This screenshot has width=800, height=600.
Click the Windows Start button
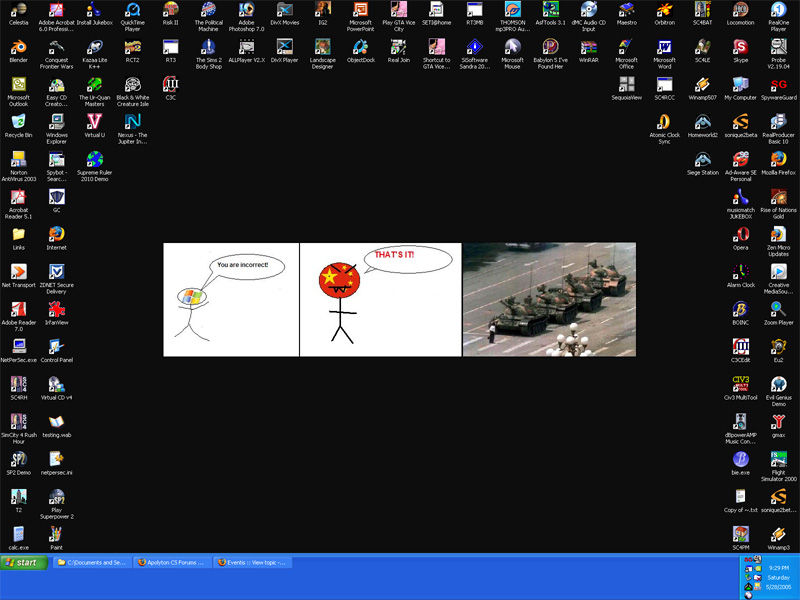[22, 563]
